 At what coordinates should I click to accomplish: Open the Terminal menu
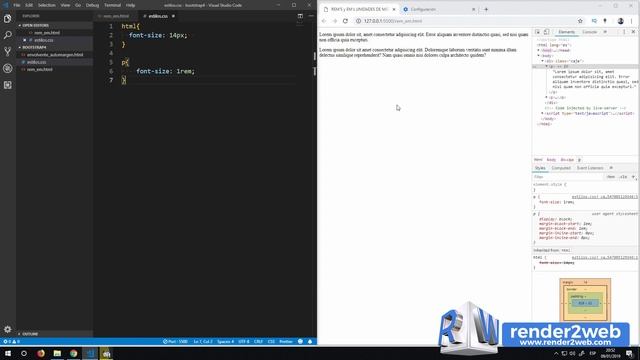point(112,5)
